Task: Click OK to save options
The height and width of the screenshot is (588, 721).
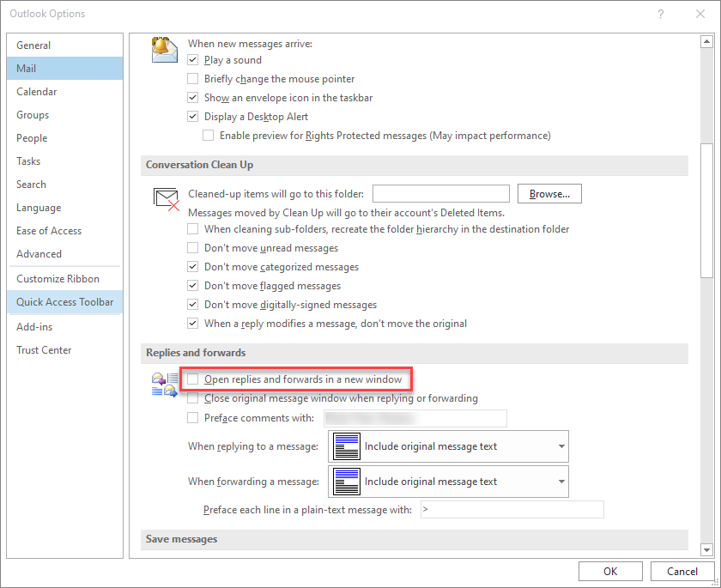Action: coord(610,571)
